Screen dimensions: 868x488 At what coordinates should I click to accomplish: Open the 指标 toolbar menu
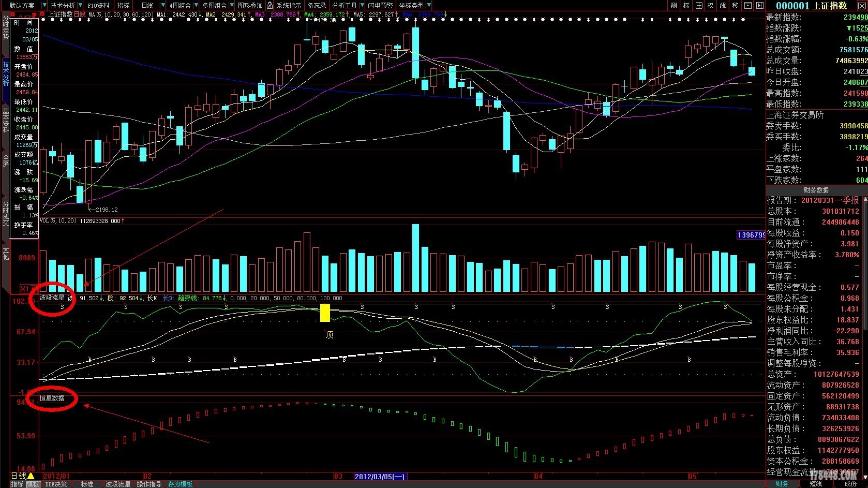[x=123, y=5]
